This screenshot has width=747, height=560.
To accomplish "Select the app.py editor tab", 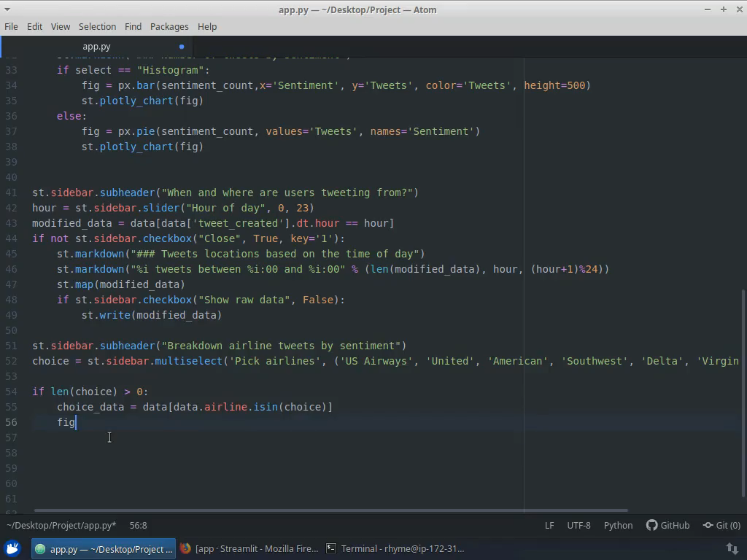I will point(96,47).
